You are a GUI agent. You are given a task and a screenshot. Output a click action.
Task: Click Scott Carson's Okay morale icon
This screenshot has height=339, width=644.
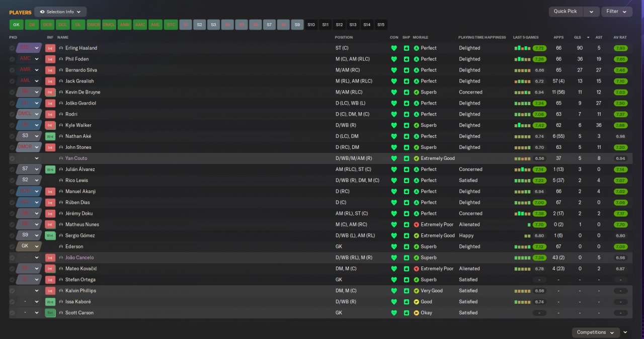pos(416,313)
